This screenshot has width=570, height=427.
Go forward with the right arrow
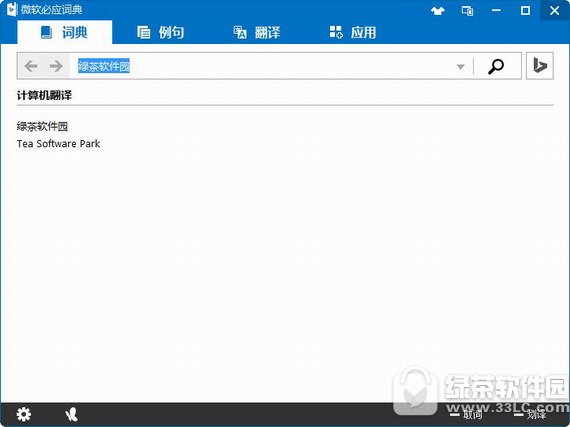[56, 66]
